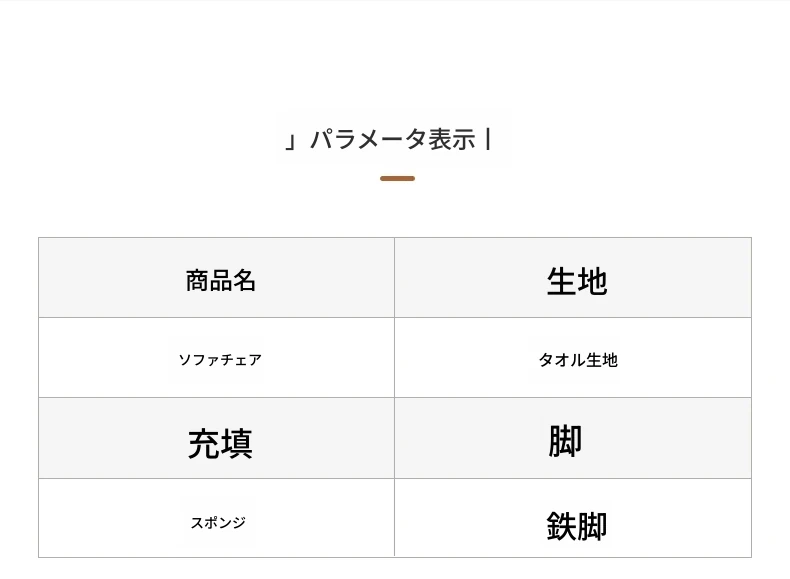
Task: Select the 商品名 header cell
Action: (217, 278)
